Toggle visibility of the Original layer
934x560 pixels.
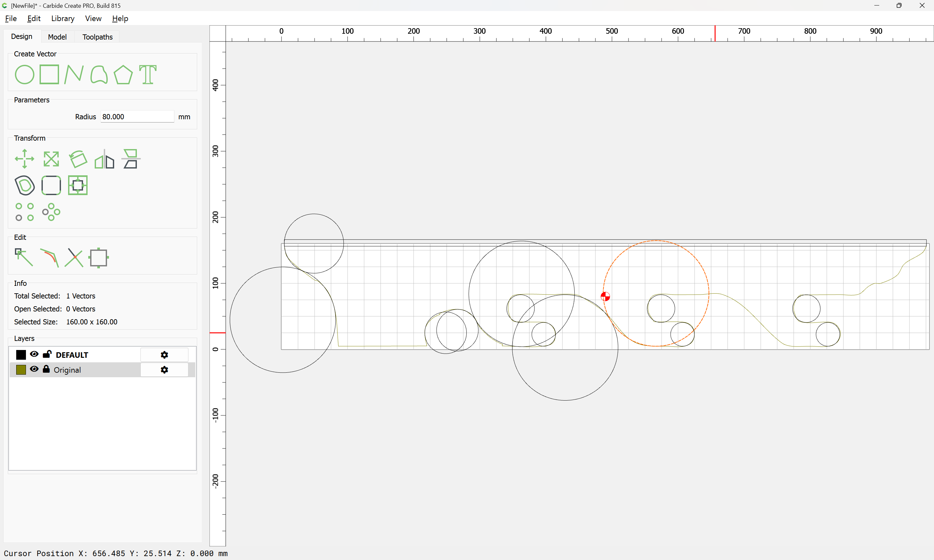(34, 369)
